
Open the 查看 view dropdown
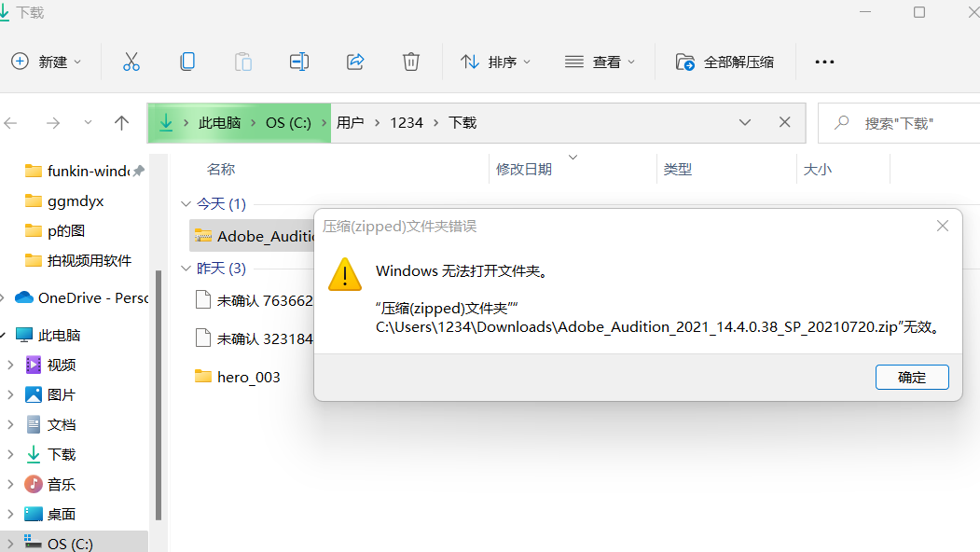point(600,62)
